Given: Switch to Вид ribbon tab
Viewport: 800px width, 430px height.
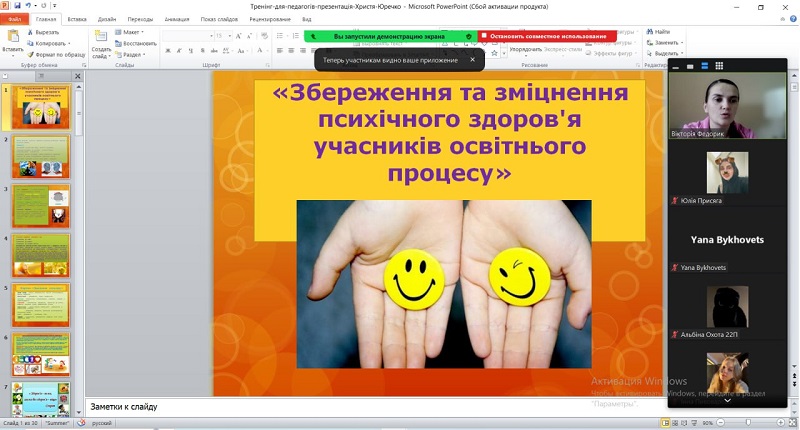Looking at the screenshot, I should (x=307, y=19).
